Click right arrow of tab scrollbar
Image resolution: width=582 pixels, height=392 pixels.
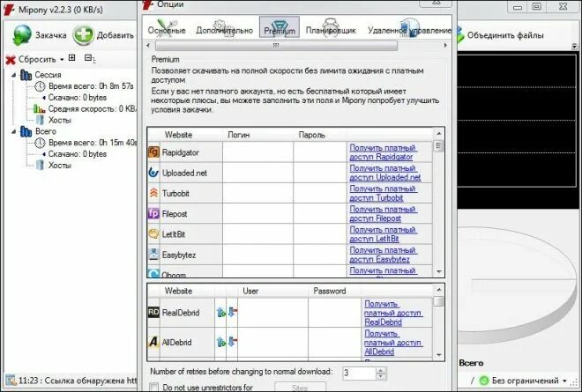(445, 46)
